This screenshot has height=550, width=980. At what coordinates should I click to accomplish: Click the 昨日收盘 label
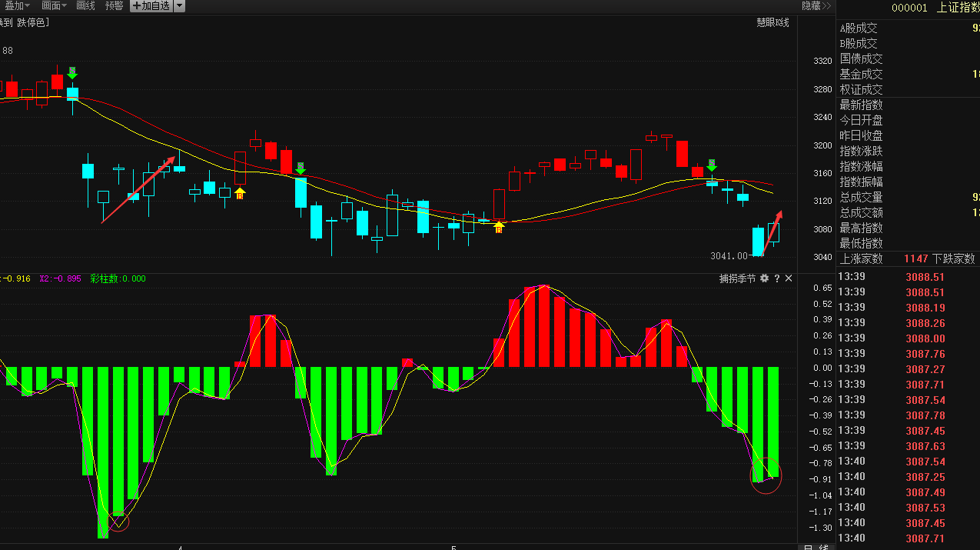[861, 135]
